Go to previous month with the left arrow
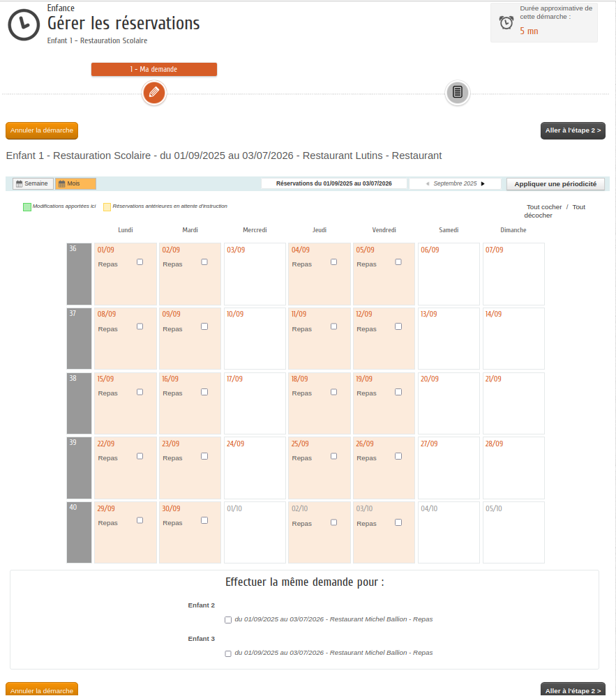Image resolution: width=616 pixels, height=696 pixels. [x=428, y=184]
